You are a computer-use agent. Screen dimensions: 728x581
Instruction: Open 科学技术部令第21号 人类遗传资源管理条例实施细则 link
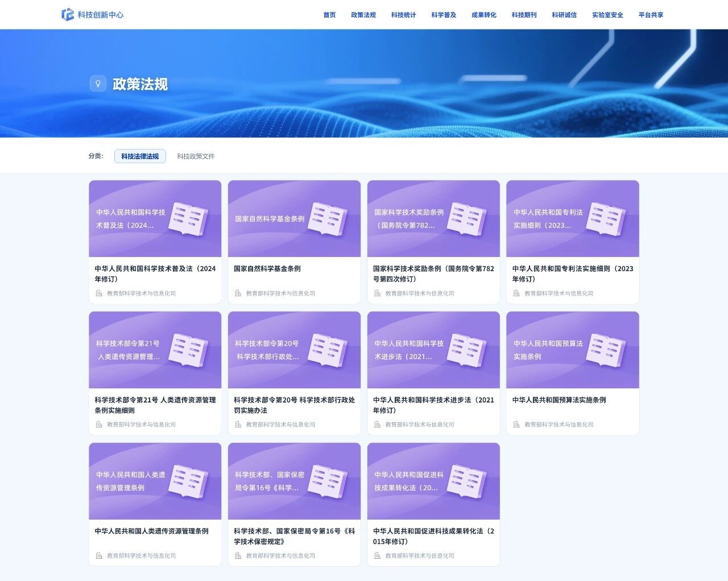pos(155,405)
